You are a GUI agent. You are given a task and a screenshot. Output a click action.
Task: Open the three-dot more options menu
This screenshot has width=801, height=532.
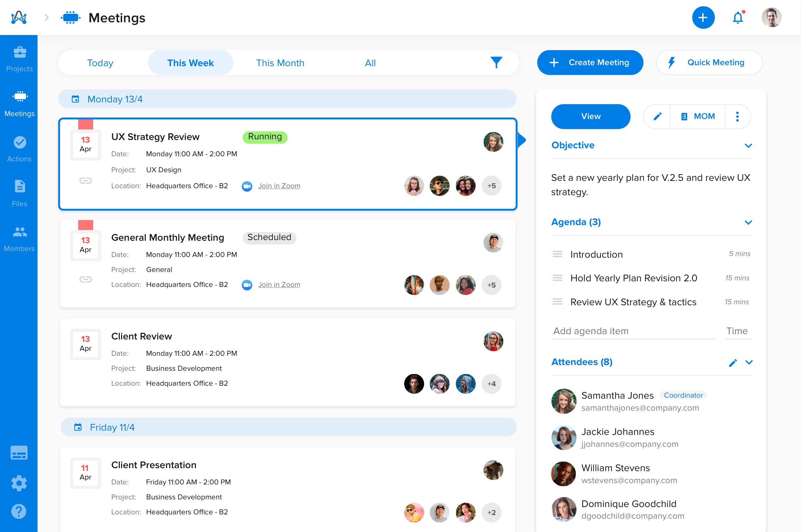737,116
